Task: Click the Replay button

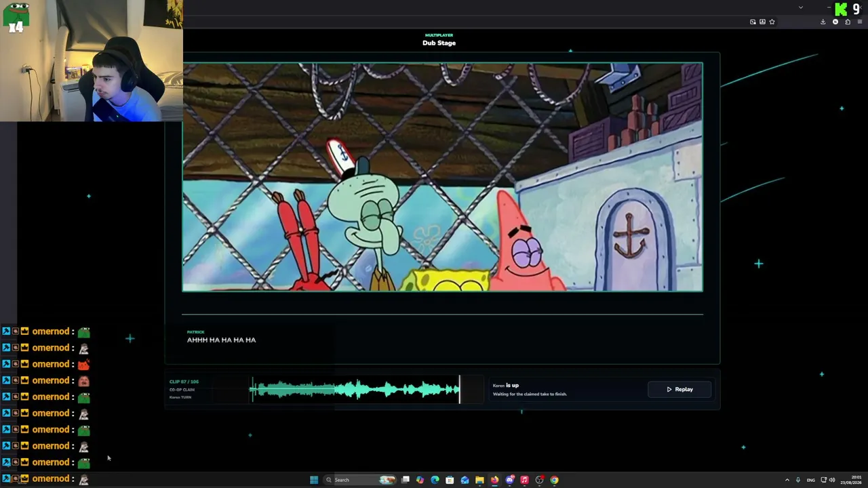Action: [679, 389]
